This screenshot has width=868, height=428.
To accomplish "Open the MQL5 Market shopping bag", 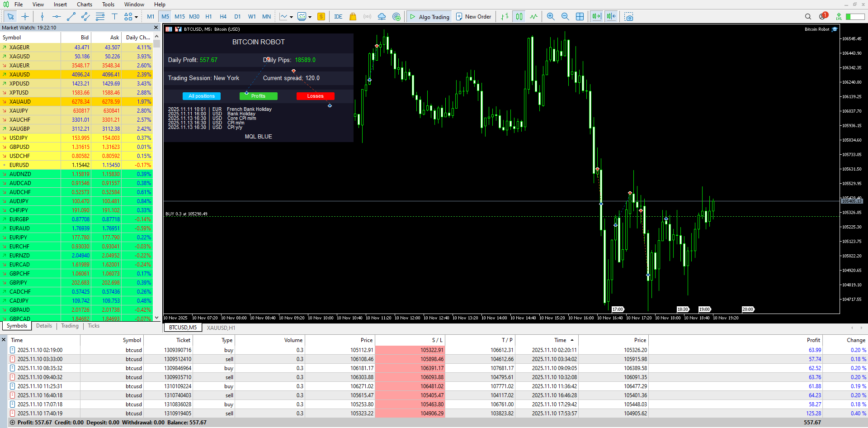I will coord(353,17).
